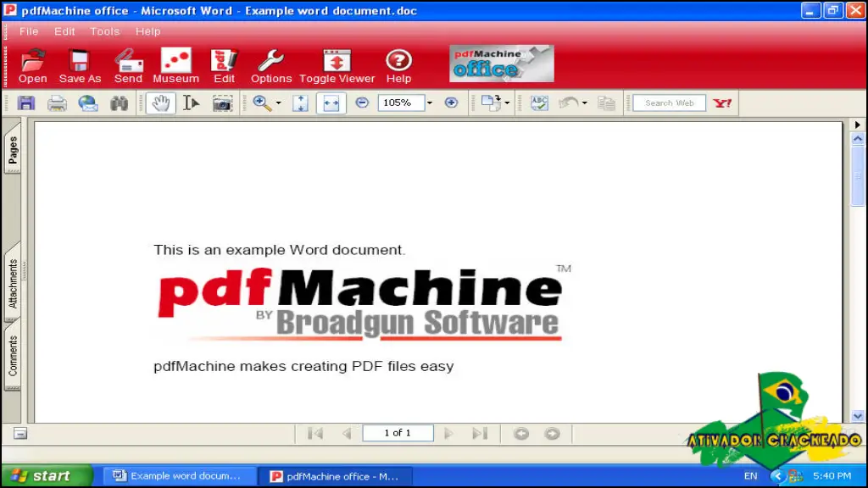Click the Help question mark icon

(398, 66)
